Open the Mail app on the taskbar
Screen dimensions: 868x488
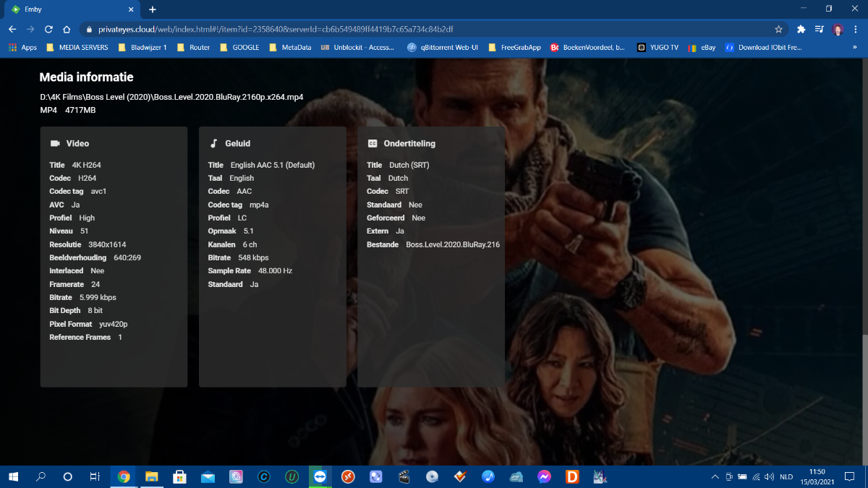[x=208, y=476]
